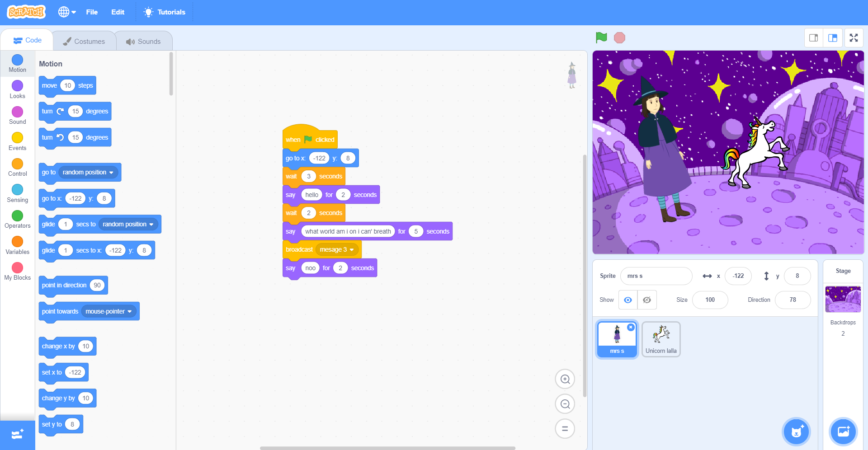
Task: Switch to the Code tab
Action: 27,40
